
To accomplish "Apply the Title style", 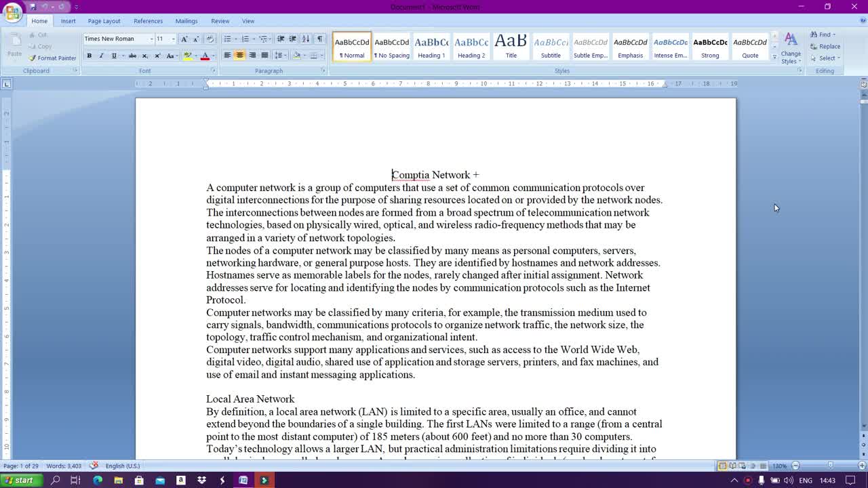I will pos(511,46).
